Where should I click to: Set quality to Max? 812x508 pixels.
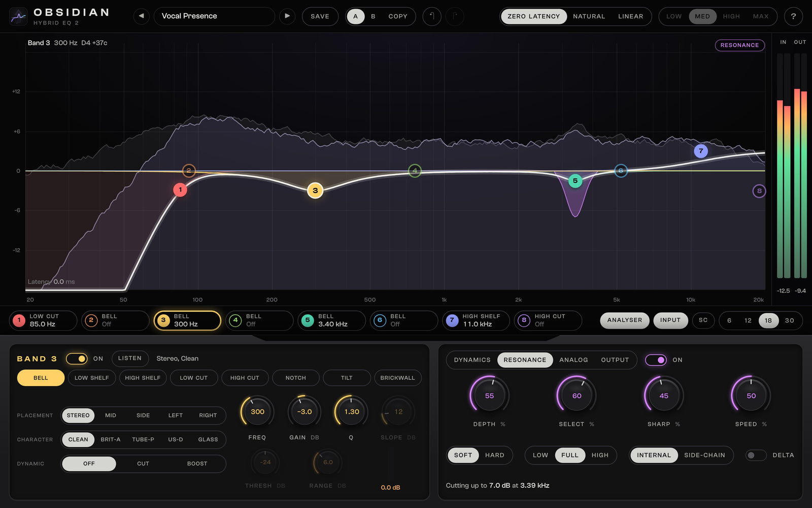click(761, 16)
